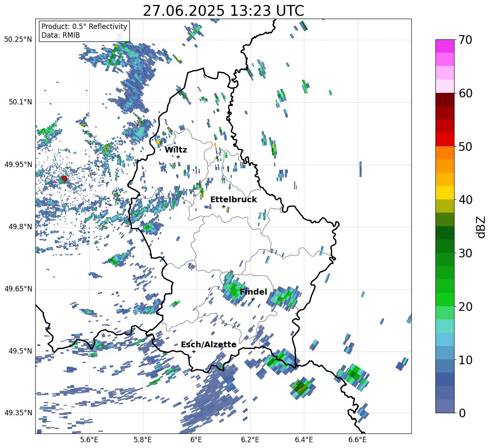The height and width of the screenshot is (448, 491).
Task: Click the 5.8°E longitude tick label
Action: (x=143, y=440)
